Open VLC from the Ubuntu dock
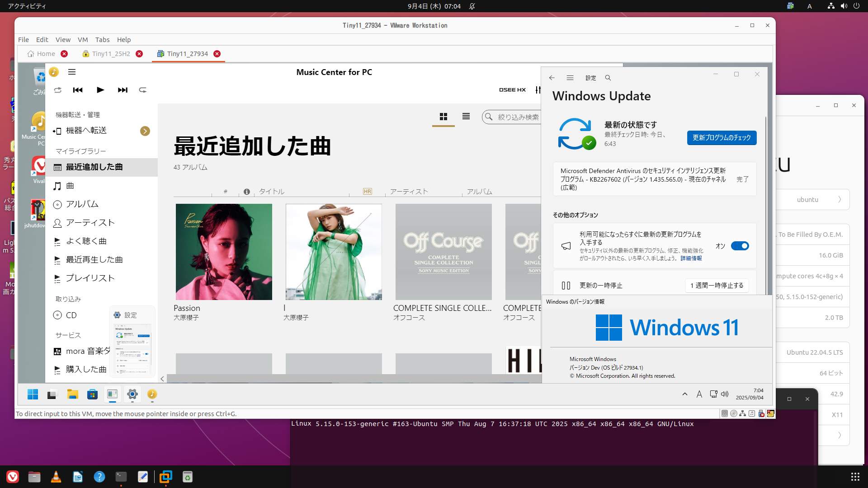 coord(56,477)
